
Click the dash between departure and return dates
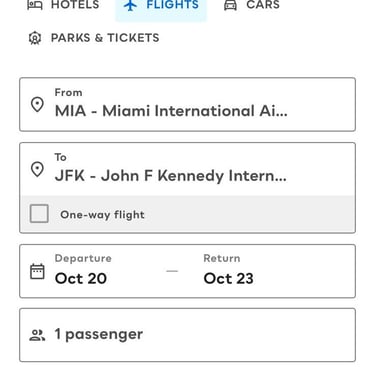[172, 271]
